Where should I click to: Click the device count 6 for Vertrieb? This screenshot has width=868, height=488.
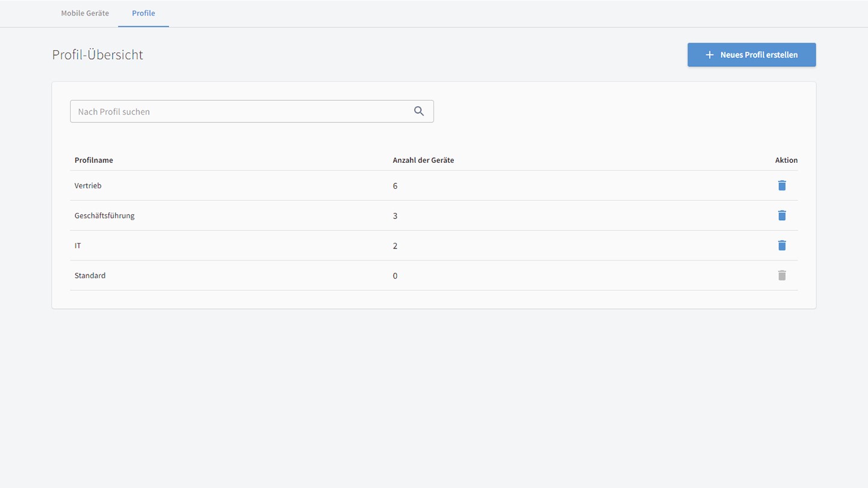click(395, 186)
